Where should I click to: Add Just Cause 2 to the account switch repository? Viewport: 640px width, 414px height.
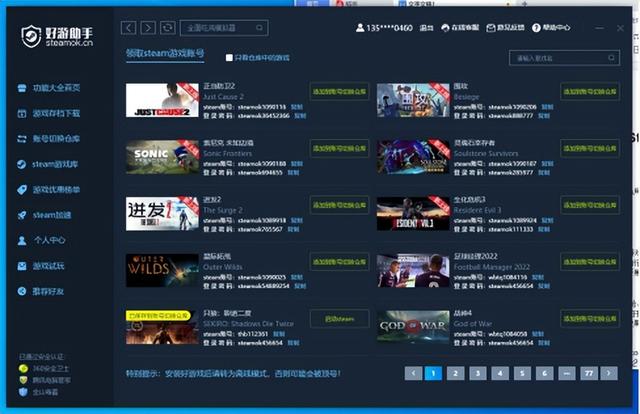pyautogui.click(x=339, y=91)
